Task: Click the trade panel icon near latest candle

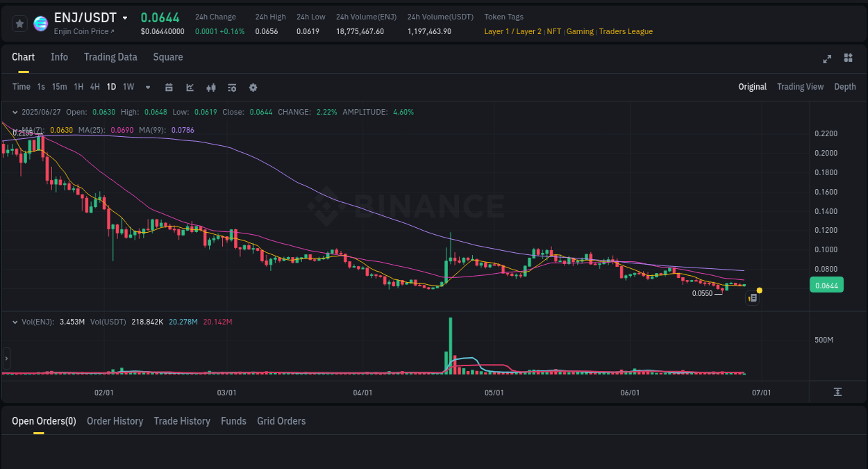Action: (752, 297)
